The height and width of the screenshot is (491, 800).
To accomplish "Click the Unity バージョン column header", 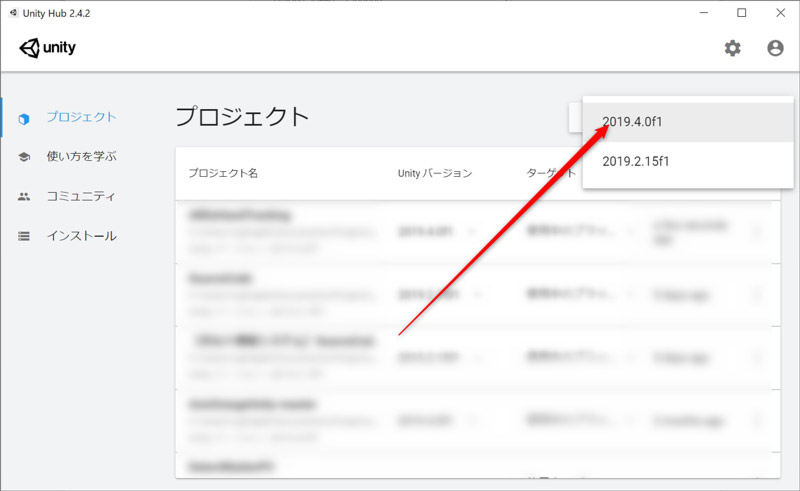I will click(x=435, y=173).
